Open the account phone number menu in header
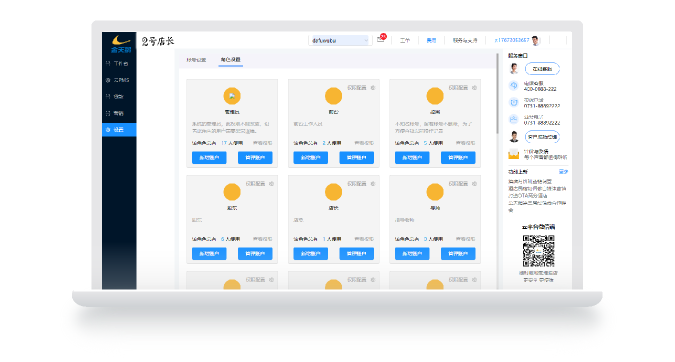675x362 pixels. click(511, 40)
